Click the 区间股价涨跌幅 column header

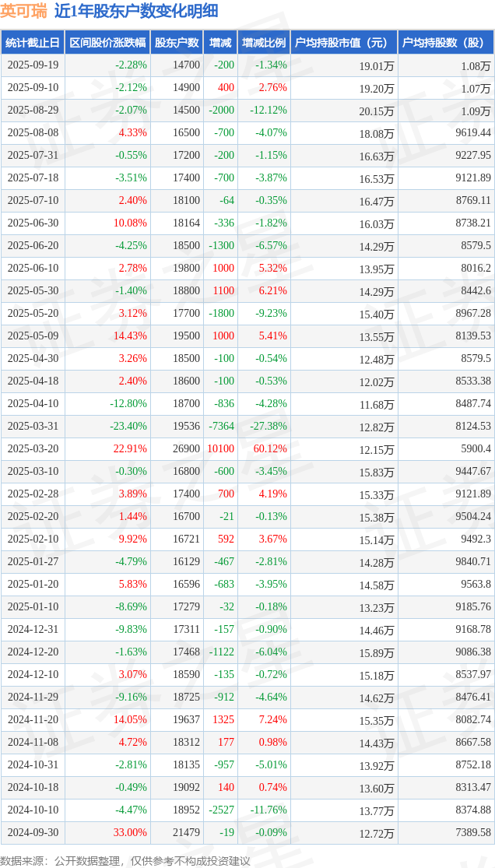(106, 43)
